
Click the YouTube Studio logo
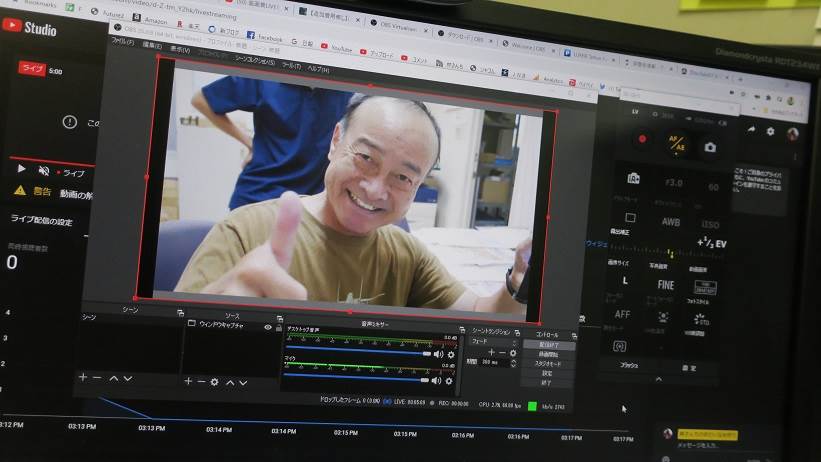pyautogui.click(x=30, y=28)
